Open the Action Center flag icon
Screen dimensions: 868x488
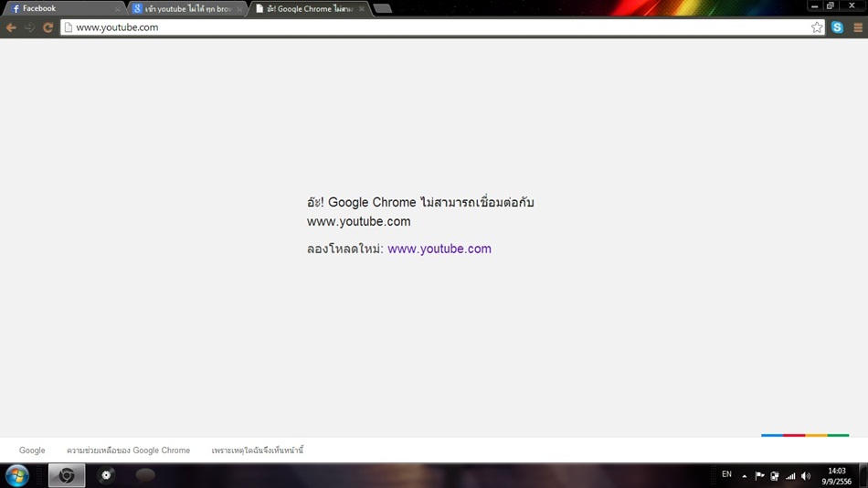[759, 476]
